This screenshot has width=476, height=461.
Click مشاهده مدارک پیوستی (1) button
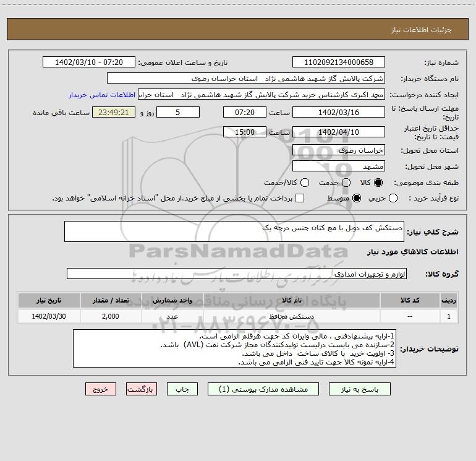(x=263, y=389)
